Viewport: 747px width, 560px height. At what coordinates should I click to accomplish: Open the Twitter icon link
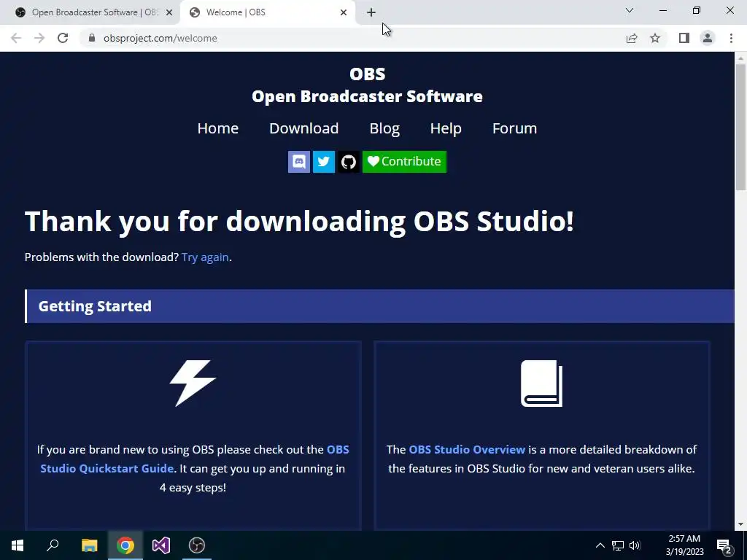[x=323, y=161]
